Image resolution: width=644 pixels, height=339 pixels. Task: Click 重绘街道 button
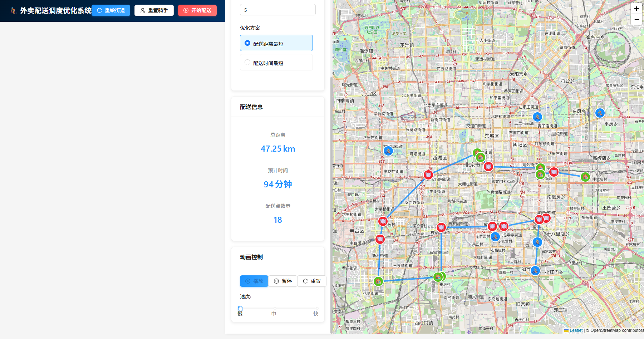click(x=111, y=10)
